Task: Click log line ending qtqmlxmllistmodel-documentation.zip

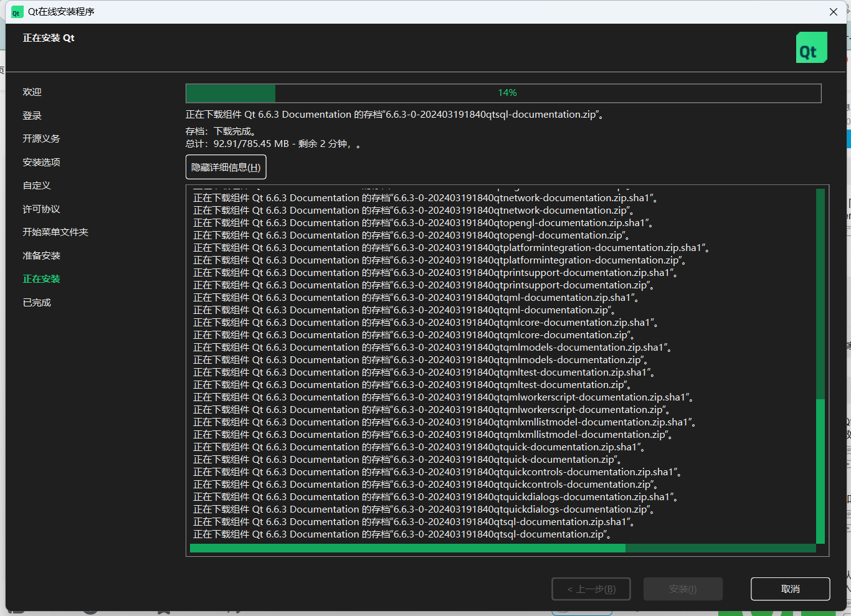Action: (x=433, y=435)
